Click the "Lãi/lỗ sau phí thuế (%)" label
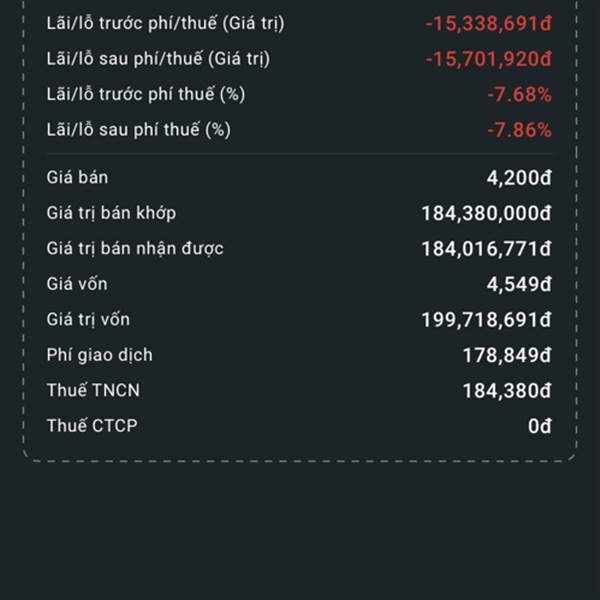This screenshot has height=600, width=600. [139, 130]
